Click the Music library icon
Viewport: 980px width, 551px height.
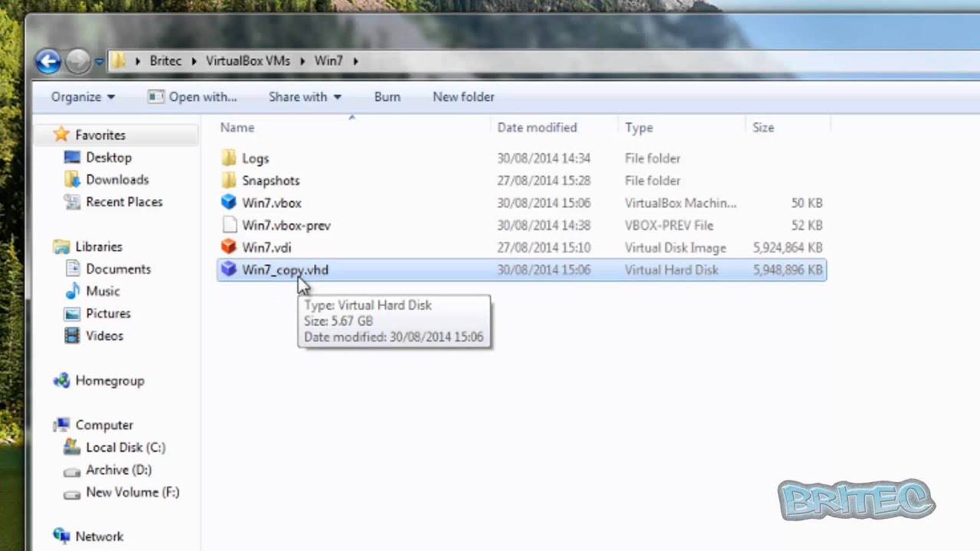click(72, 291)
